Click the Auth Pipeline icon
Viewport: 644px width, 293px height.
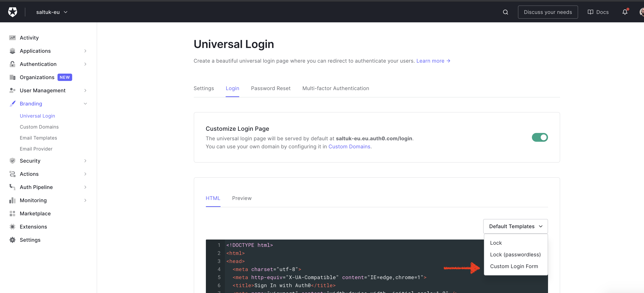point(12,187)
